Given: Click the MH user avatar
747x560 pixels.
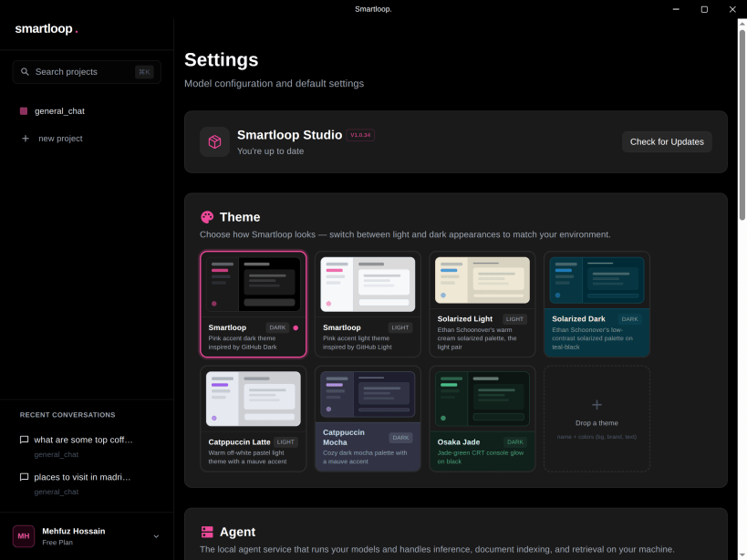Looking at the screenshot, I should 24,536.
